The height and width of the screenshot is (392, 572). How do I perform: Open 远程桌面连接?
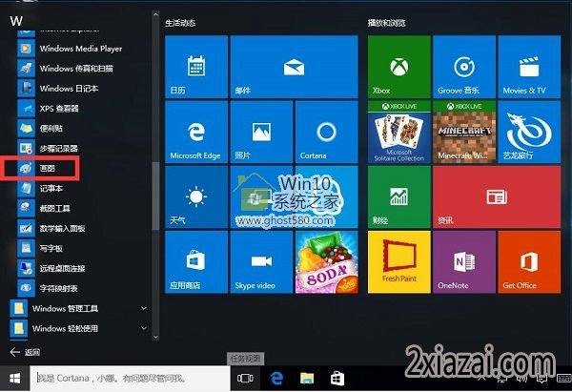(x=80, y=269)
